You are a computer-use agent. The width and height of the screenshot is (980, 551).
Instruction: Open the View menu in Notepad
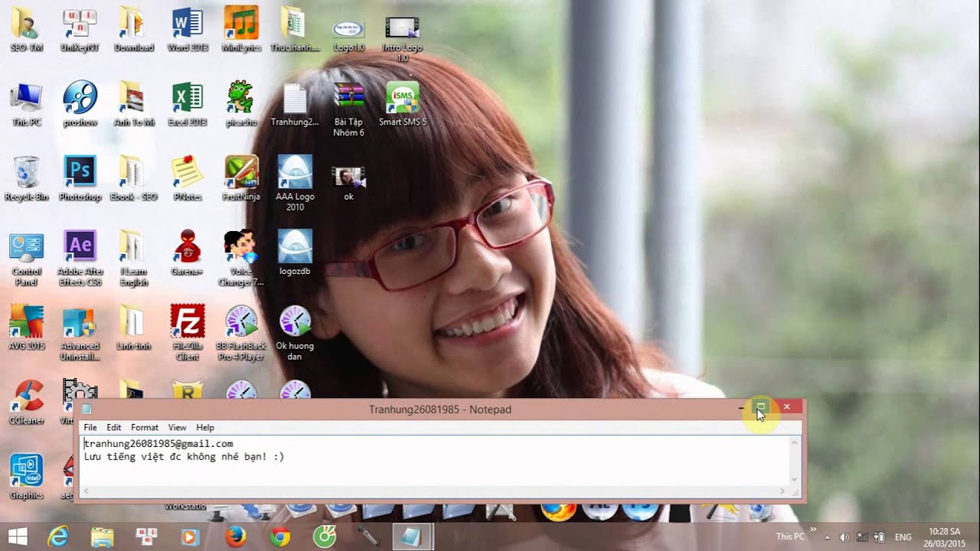tap(177, 428)
